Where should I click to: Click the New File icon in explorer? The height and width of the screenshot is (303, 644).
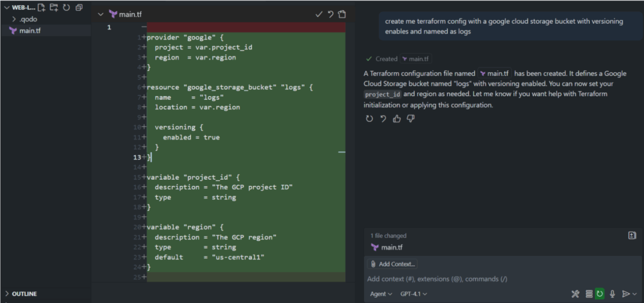coord(42,8)
